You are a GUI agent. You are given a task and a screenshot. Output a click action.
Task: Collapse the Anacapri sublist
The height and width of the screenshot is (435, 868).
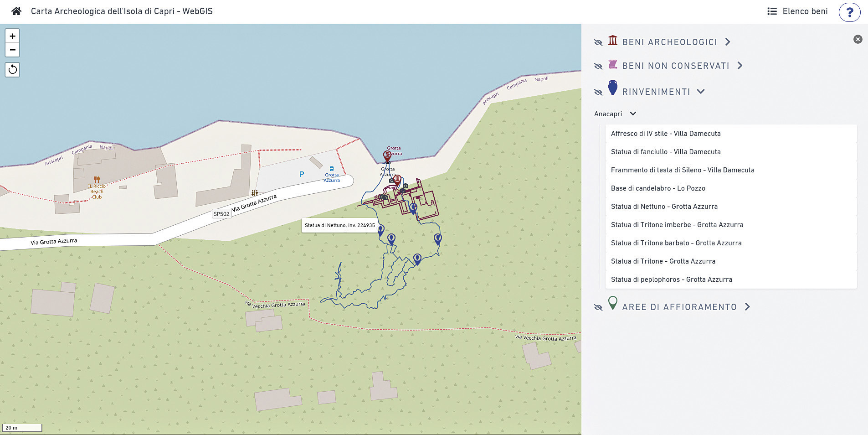pos(633,114)
